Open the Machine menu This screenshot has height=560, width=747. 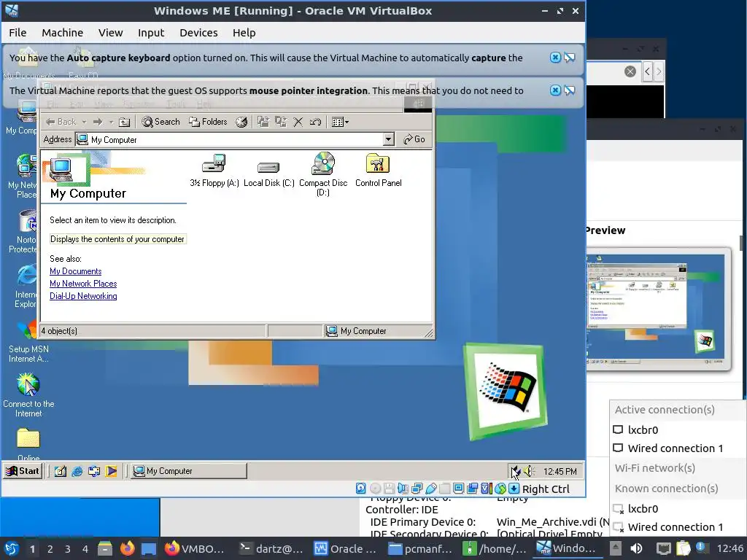[63, 33]
